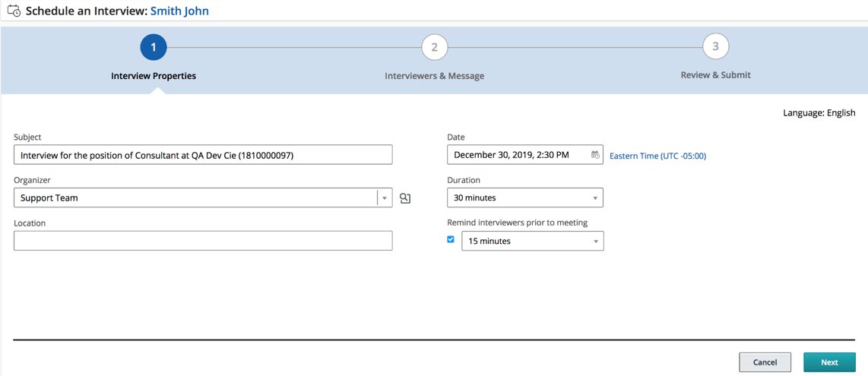Open the Duration 30 minutes dropdown

524,198
